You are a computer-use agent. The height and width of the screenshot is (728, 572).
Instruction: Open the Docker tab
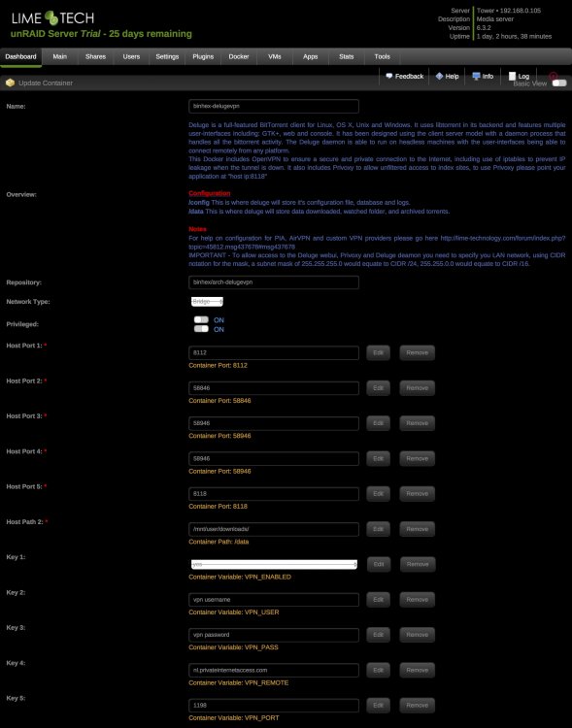[x=239, y=56]
